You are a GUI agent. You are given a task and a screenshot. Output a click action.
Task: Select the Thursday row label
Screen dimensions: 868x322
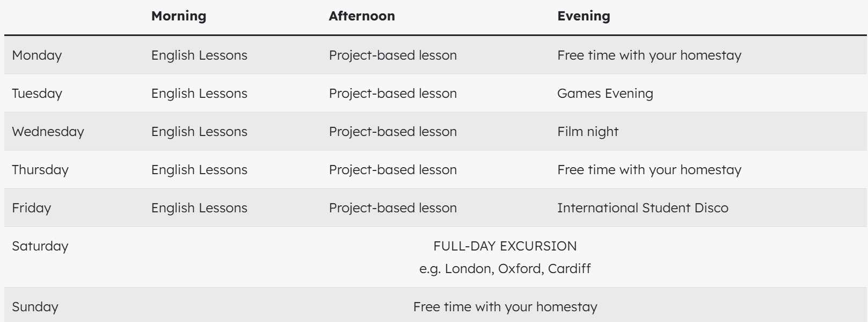(x=40, y=170)
